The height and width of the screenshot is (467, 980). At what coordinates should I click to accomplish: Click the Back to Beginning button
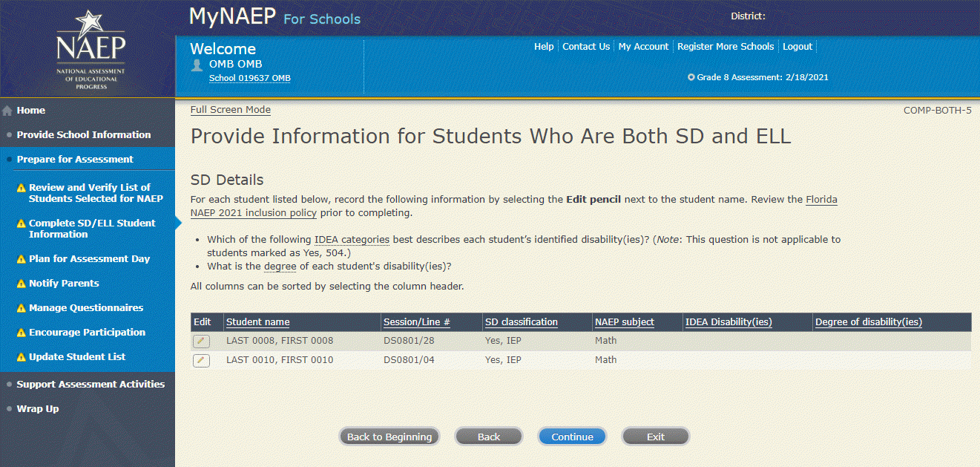(x=389, y=437)
